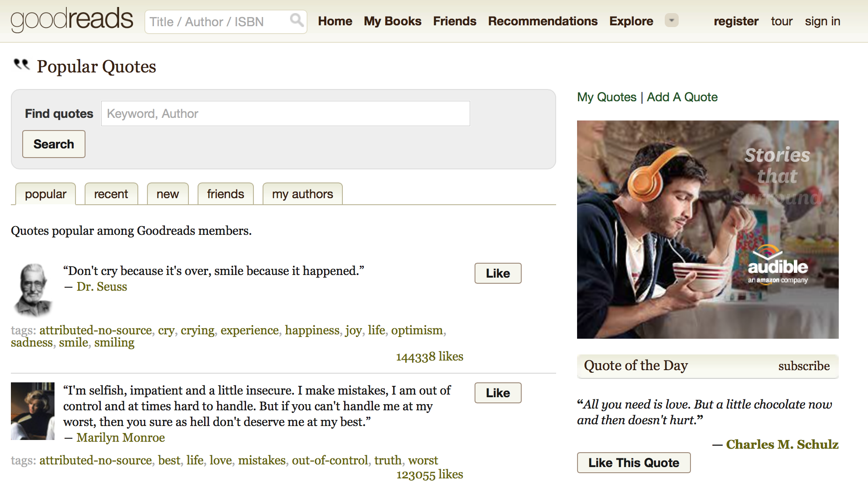The width and height of the screenshot is (868, 488).
Task: Focus the Keyword, Author input field
Action: [x=286, y=113]
